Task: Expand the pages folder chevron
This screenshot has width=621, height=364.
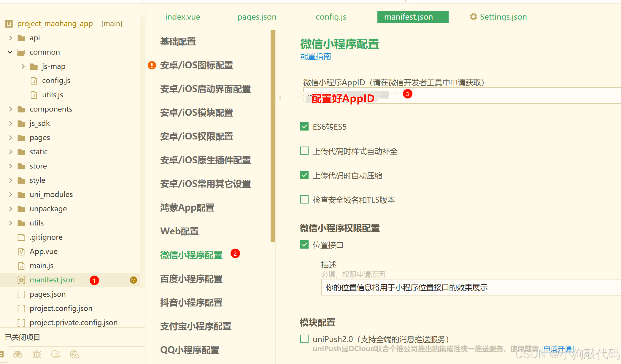Action: tap(10, 138)
